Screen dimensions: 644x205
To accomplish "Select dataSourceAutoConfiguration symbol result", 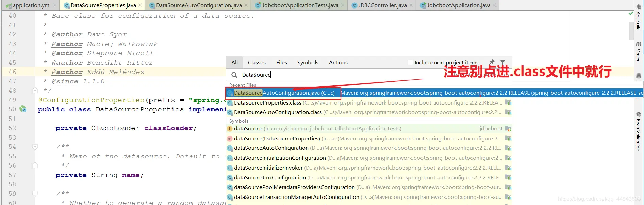I will coord(369,148).
